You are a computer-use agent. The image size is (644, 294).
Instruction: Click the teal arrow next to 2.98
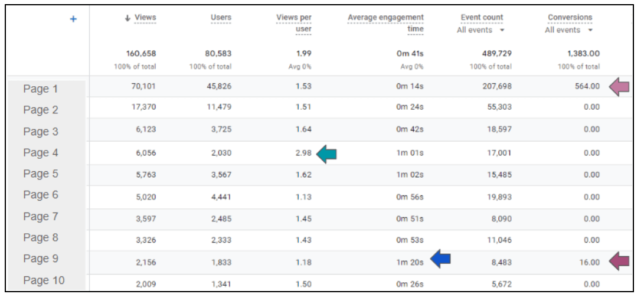click(x=326, y=154)
